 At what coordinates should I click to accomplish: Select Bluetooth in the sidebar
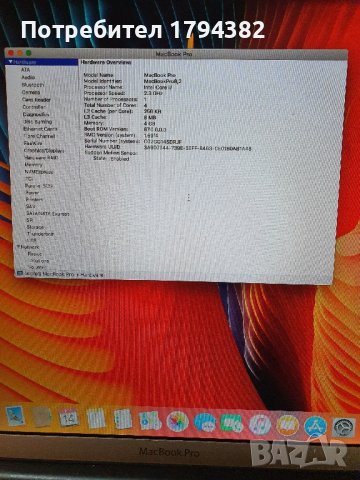tap(33, 85)
